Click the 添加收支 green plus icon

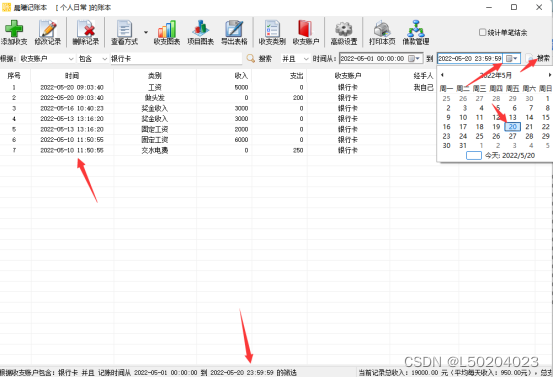14,33
